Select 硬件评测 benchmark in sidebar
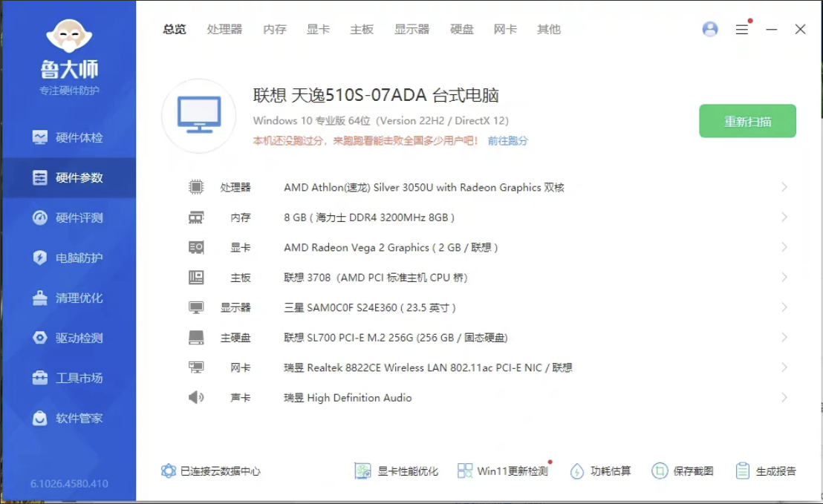This screenshot has width=823, height=504. [68, 217]
